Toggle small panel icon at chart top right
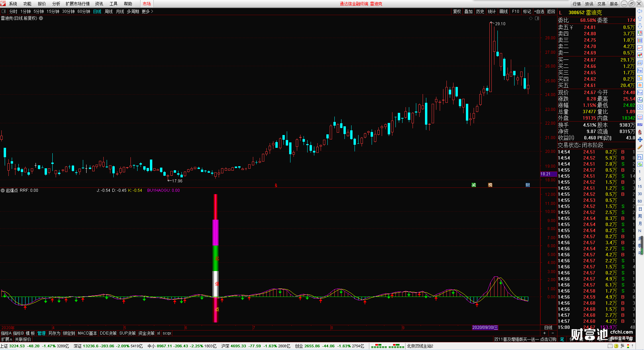Image resolution: width=644 pixels, height=350 pixels. (537, 18)
